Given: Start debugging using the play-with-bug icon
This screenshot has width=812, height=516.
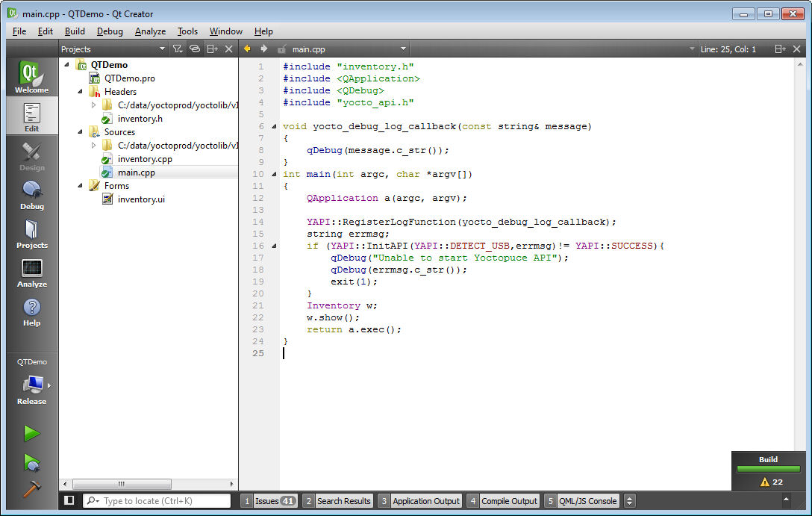Looking at the screenshot, I should pos(31,463).
